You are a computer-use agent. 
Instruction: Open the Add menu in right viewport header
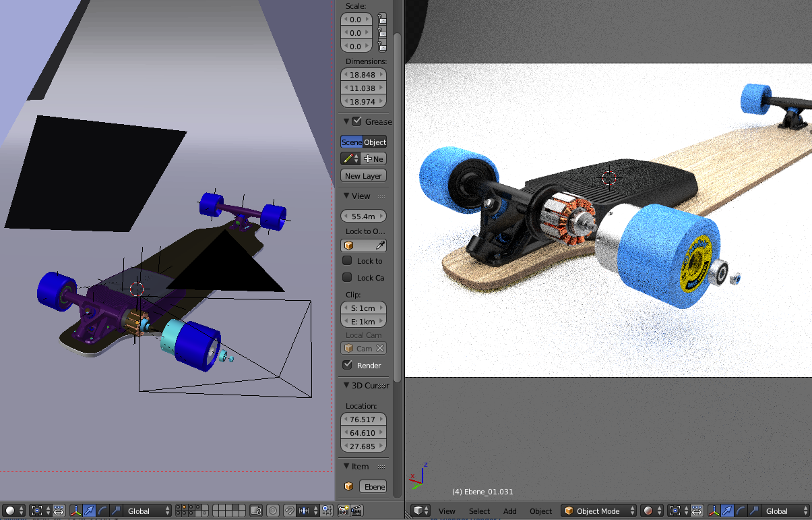click(510, 511)
